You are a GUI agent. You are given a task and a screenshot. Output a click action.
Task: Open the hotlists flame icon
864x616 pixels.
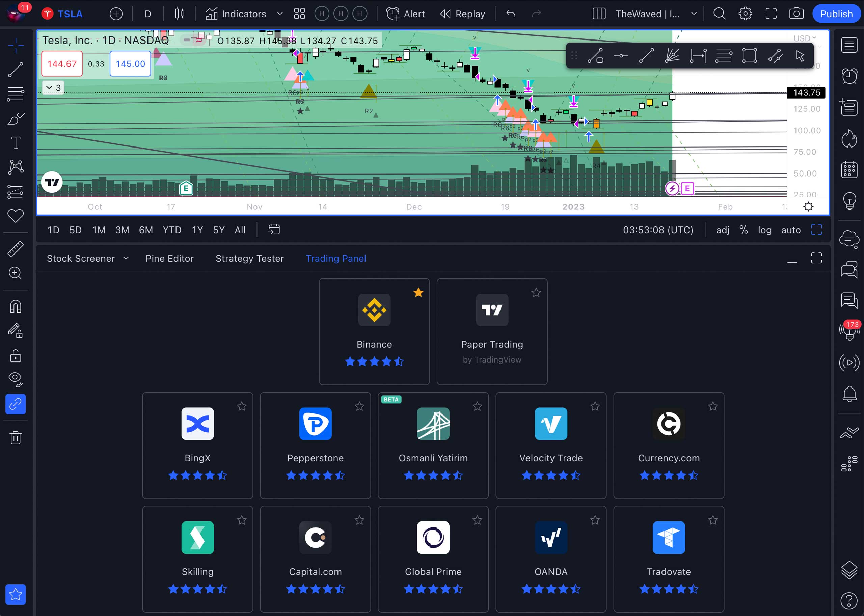849,138
